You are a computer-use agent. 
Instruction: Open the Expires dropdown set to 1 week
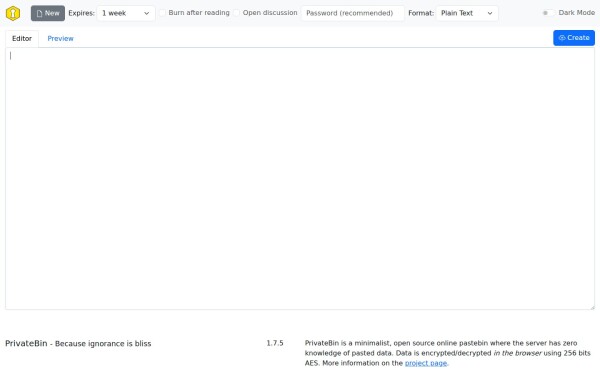126,13
